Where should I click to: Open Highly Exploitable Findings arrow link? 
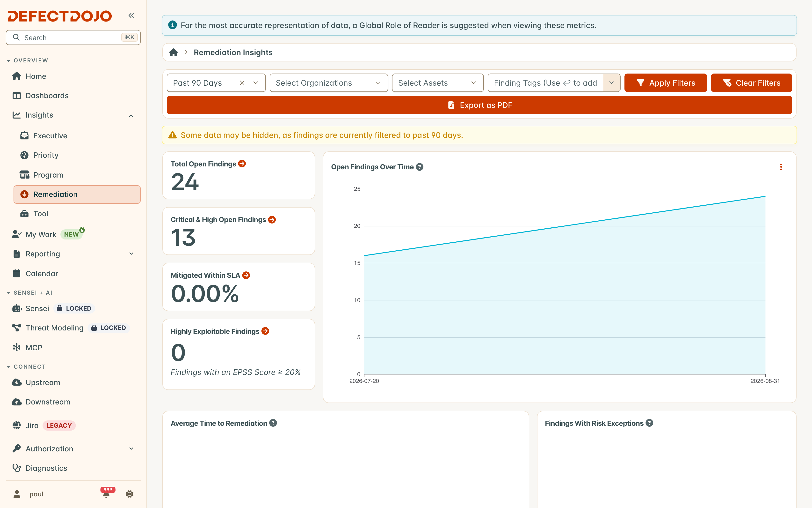point(265,331)
